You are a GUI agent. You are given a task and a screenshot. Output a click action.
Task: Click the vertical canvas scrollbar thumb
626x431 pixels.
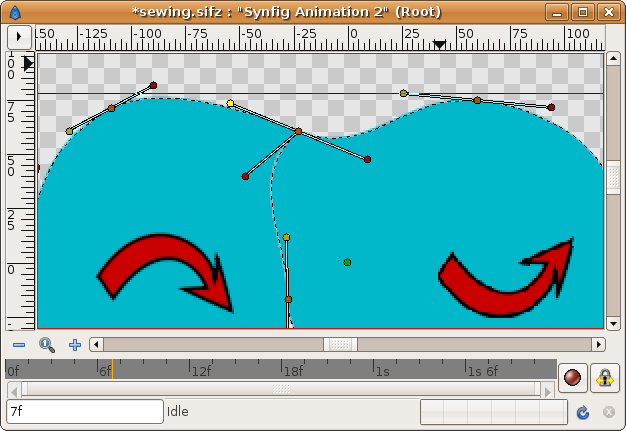(x=613, y=178)
